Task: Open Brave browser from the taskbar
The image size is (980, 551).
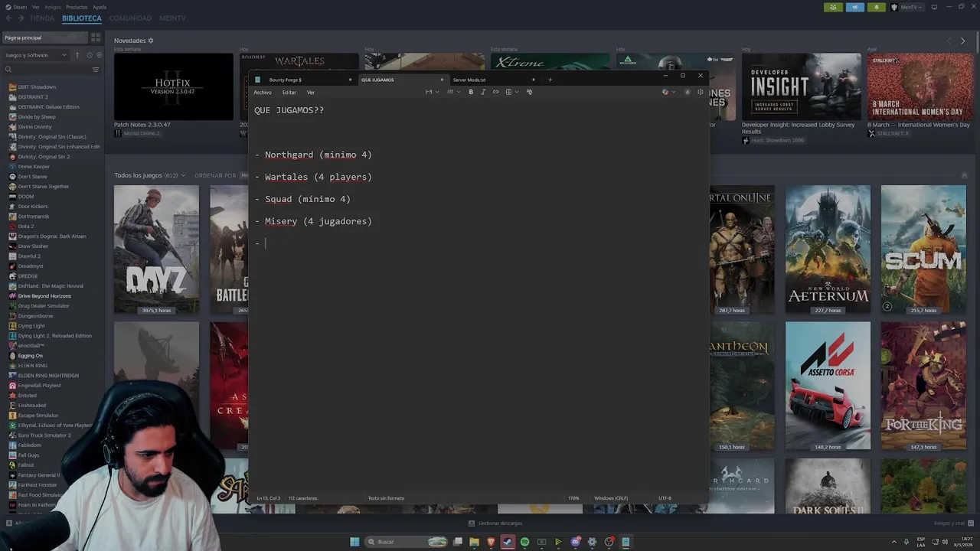Action: (491, 542)
